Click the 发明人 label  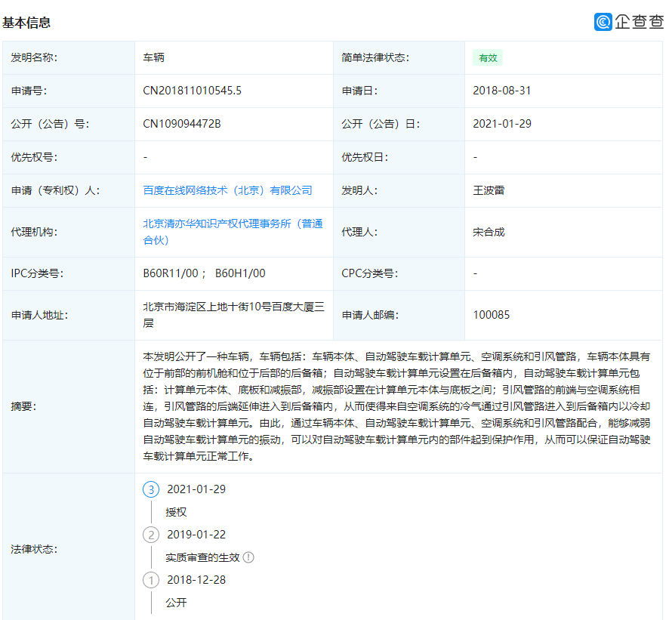tap(359, 190)
